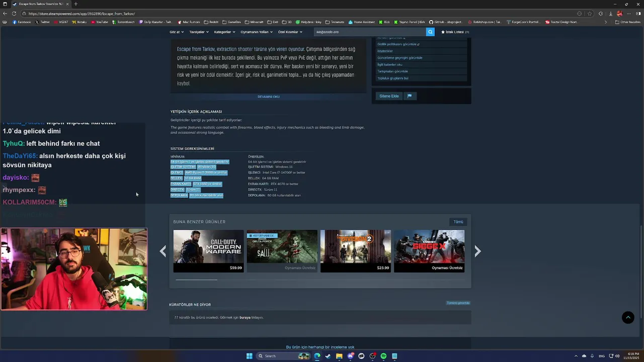Show previous similar products with left arrow
Image resolution: width=644 pixels, height=362 pixels.
(x=163, y=251)
